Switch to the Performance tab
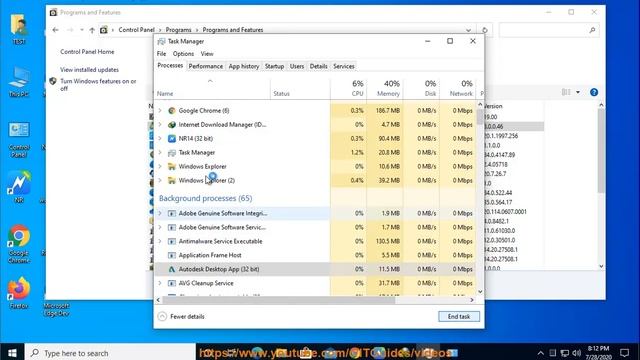This screenshot has width=640, height=360. [206, 66]
